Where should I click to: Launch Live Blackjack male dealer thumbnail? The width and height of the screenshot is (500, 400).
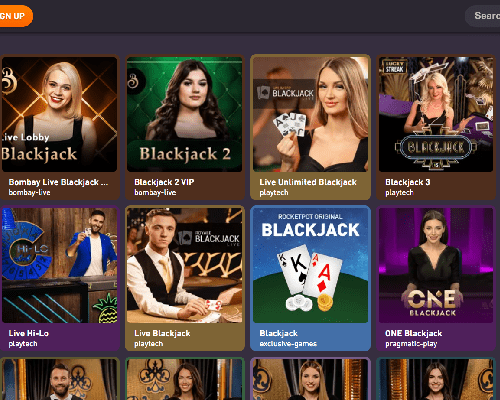185,265
